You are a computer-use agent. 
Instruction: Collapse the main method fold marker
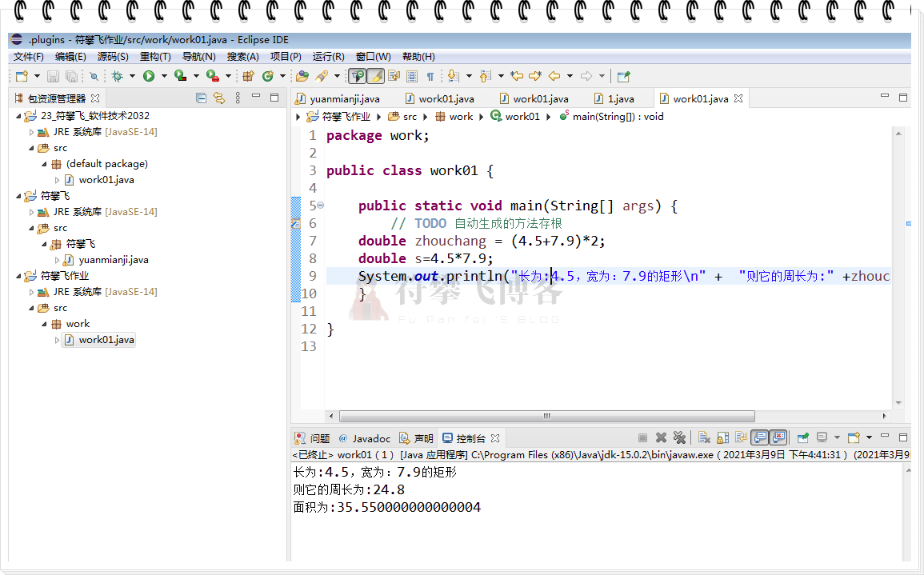click(x=321, y=206)
